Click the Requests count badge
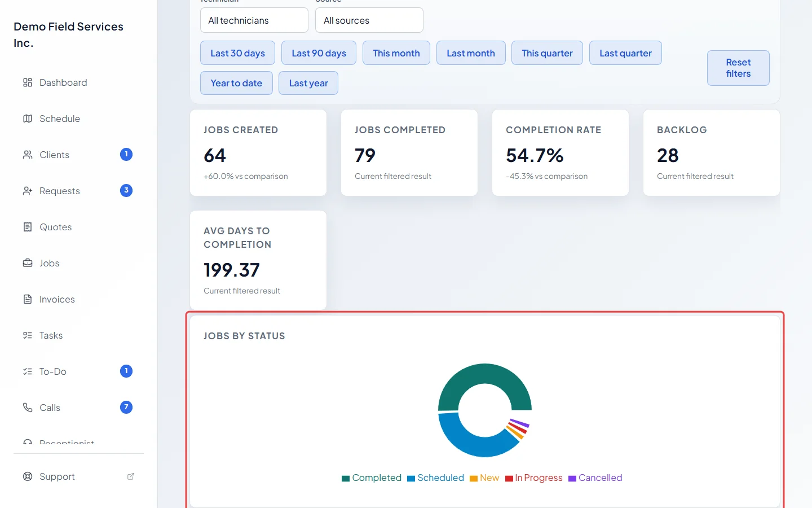 coord(126,190)
